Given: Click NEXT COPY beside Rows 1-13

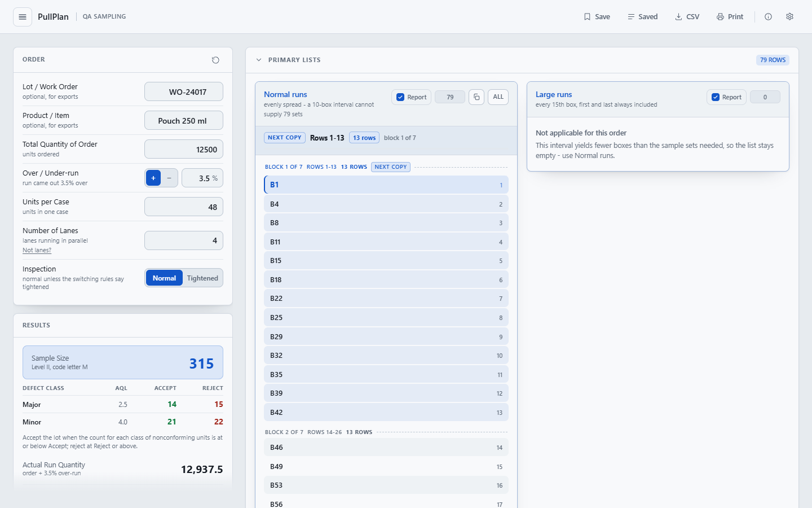Looking at the screenshot, I should (285, 138).
